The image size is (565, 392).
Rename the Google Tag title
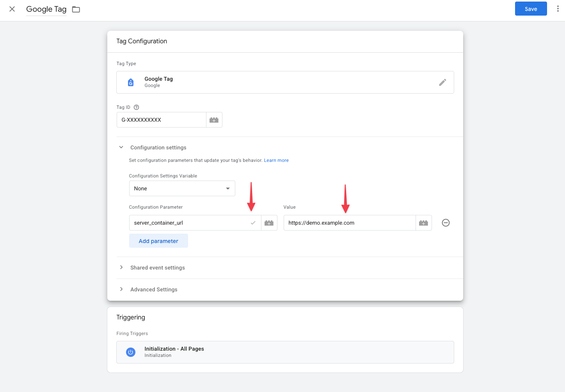(46, 9)
